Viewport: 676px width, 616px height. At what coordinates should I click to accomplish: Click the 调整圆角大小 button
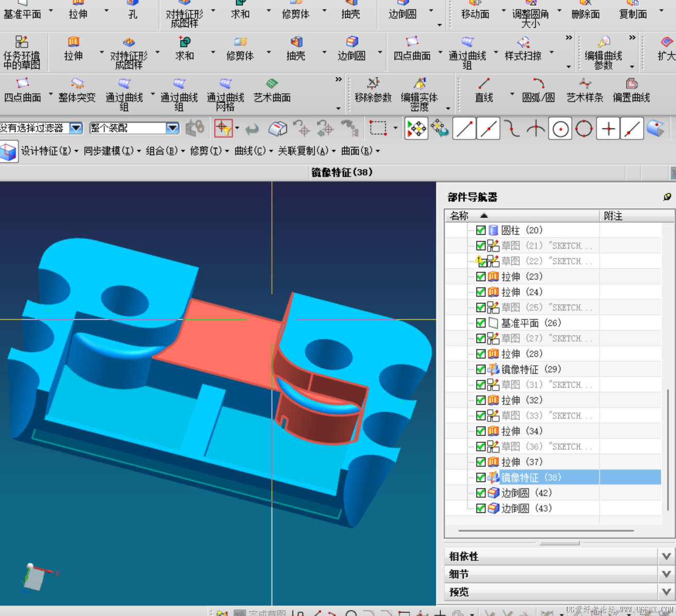coord(530,14)
